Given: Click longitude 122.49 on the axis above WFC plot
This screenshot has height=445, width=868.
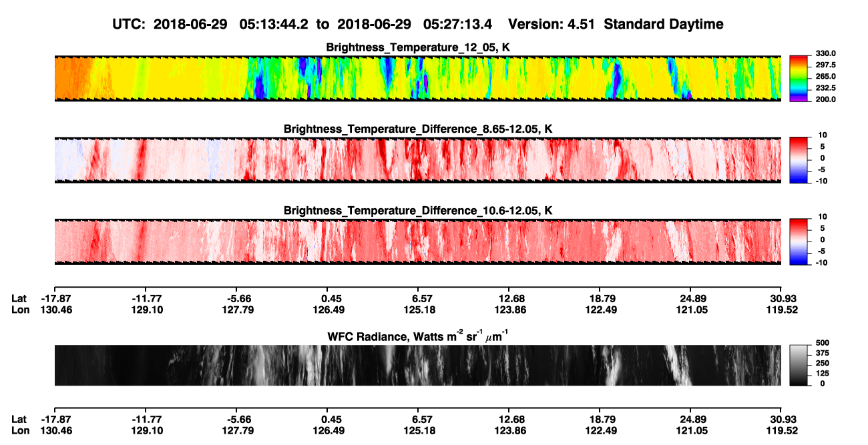Looking at the screenshot, I should coord(602,310).
